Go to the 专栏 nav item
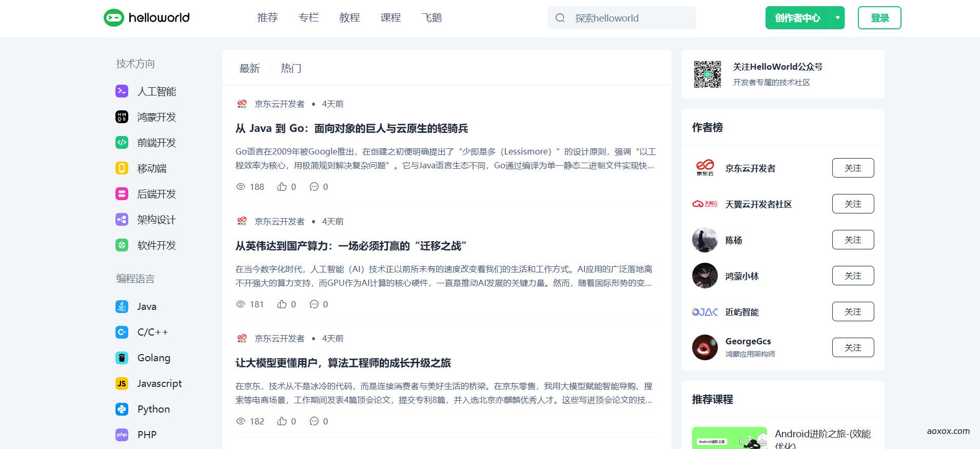Screen dimensions: 980x449 (308, 18)
